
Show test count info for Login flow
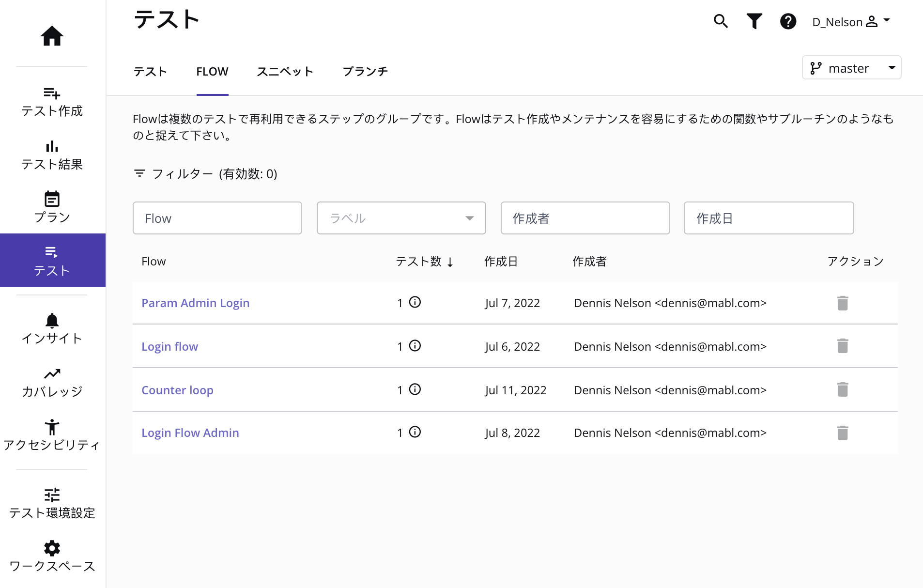pos(415,346)
